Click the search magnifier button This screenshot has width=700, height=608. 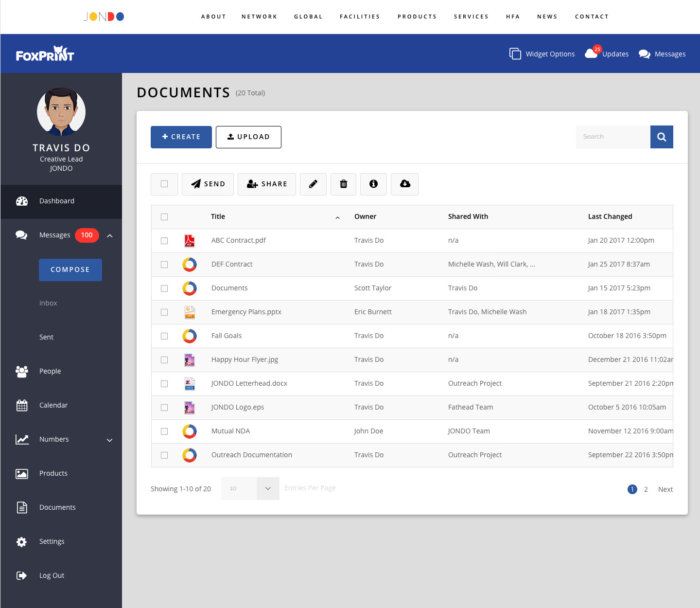click(x=662, y=137)
